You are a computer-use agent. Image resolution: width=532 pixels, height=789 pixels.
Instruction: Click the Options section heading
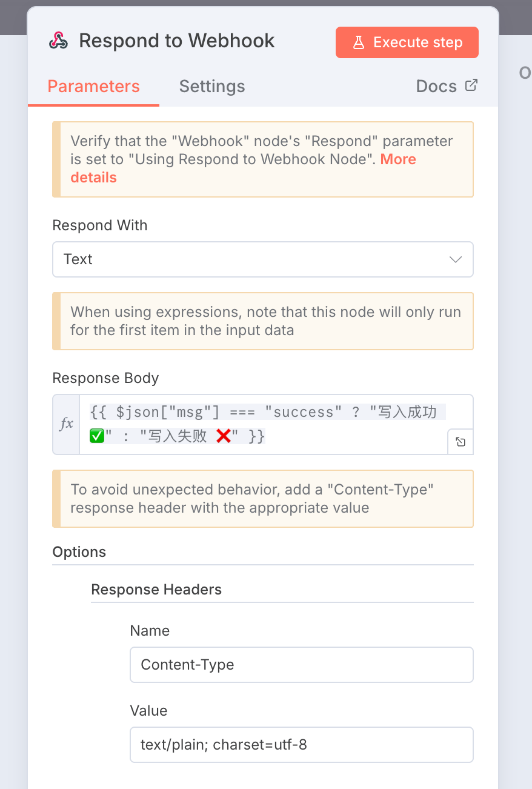coord(79,552)
